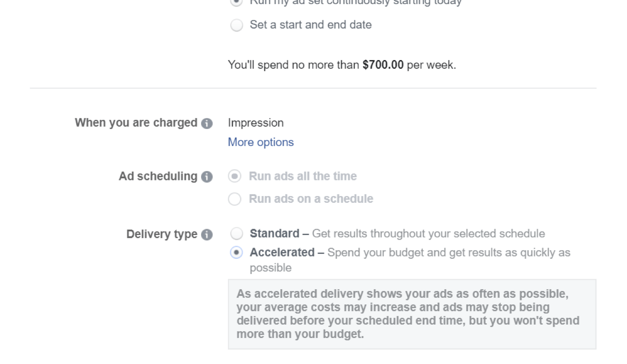Open the 'More options' link
The width and height of the screenshot is (627, 364).
tap(261, 142)
